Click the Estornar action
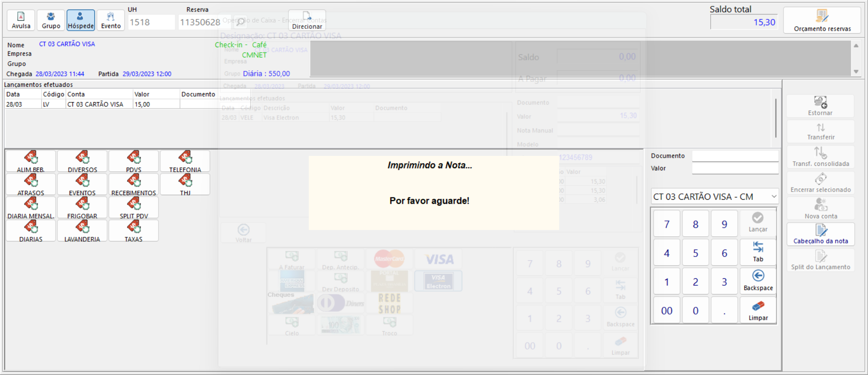 821,106
